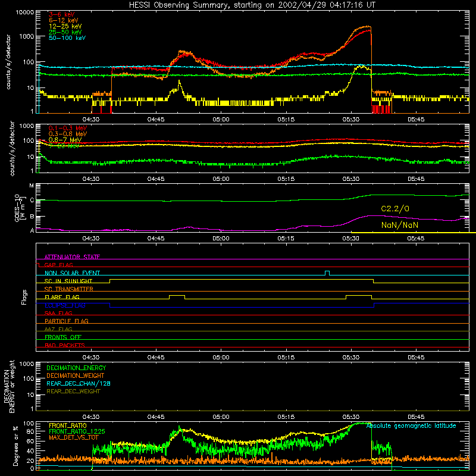Viewport: 476px width, 476px height.
Task: Click '05:30' tick under the MeV panel
Action: pos(351,179)
